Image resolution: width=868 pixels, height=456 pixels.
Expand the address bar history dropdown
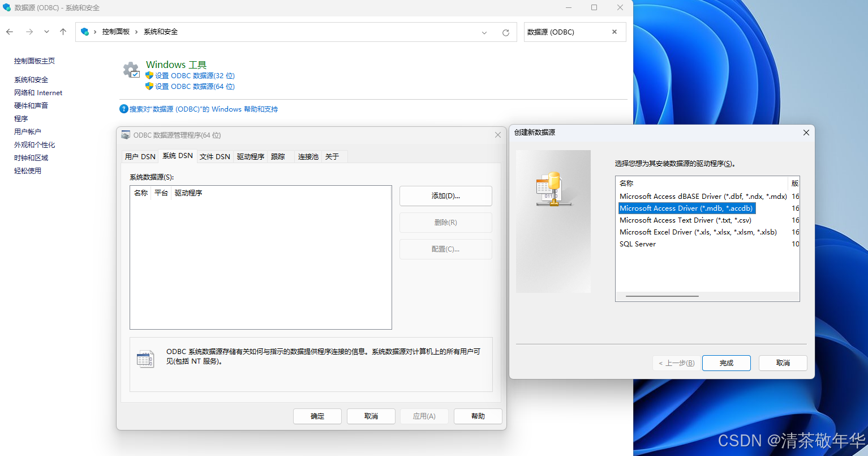coord(484,32)
